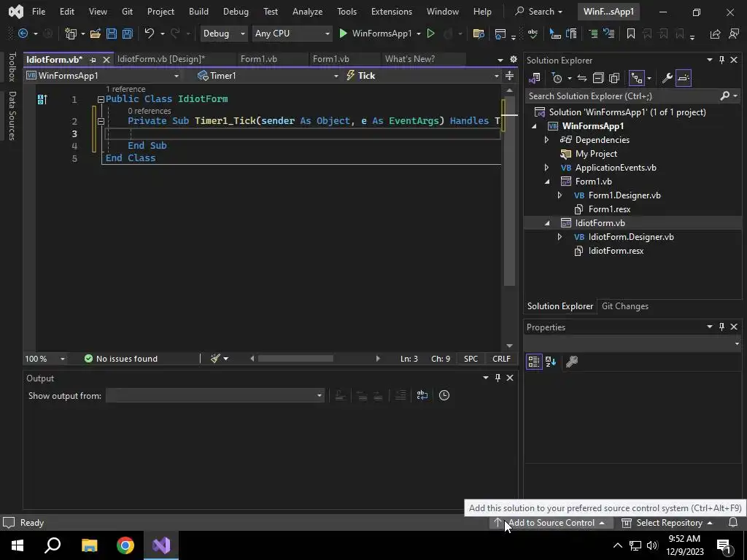Click the Live Share icon in toolbar
This screenshot has height=560, width=747.
(715, 34)
